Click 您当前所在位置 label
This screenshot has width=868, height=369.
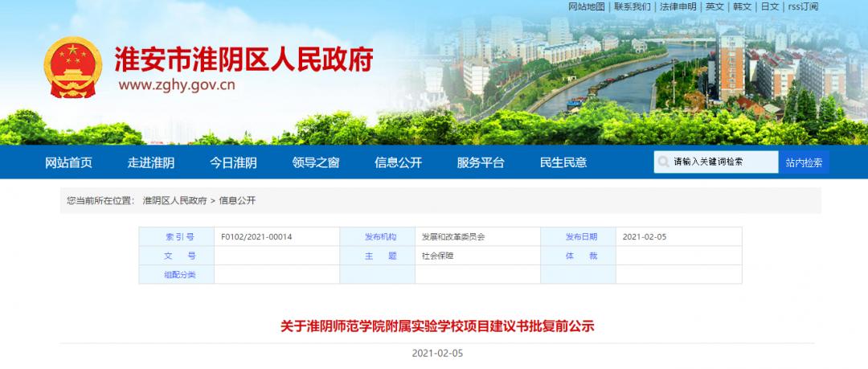(100, 200)
